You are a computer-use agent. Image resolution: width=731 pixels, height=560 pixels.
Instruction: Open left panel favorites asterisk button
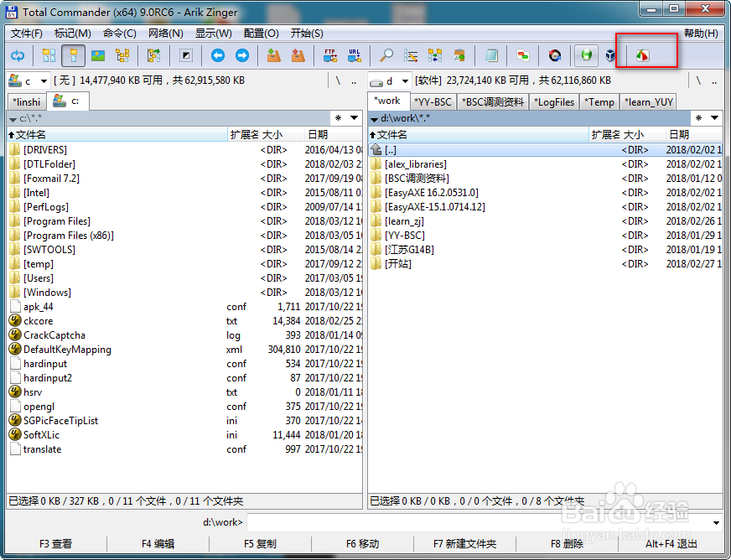click(x=339, y=118)
